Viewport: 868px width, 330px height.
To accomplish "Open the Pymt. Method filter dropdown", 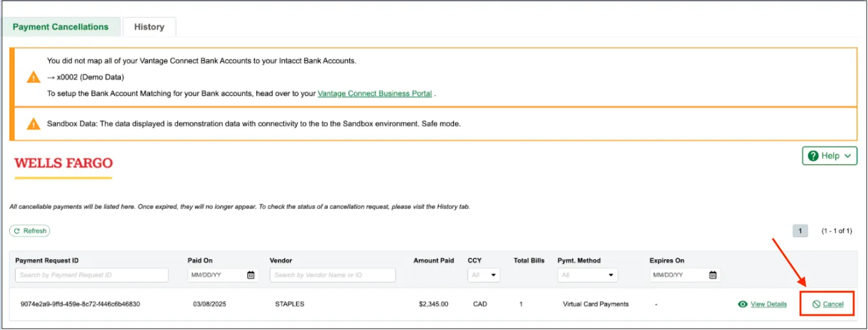I will point(587,275).
